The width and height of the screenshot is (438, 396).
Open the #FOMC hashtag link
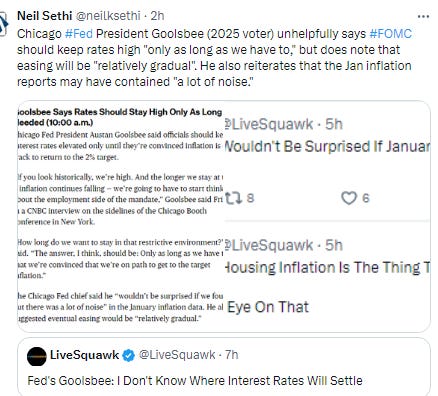pos(391,34)
